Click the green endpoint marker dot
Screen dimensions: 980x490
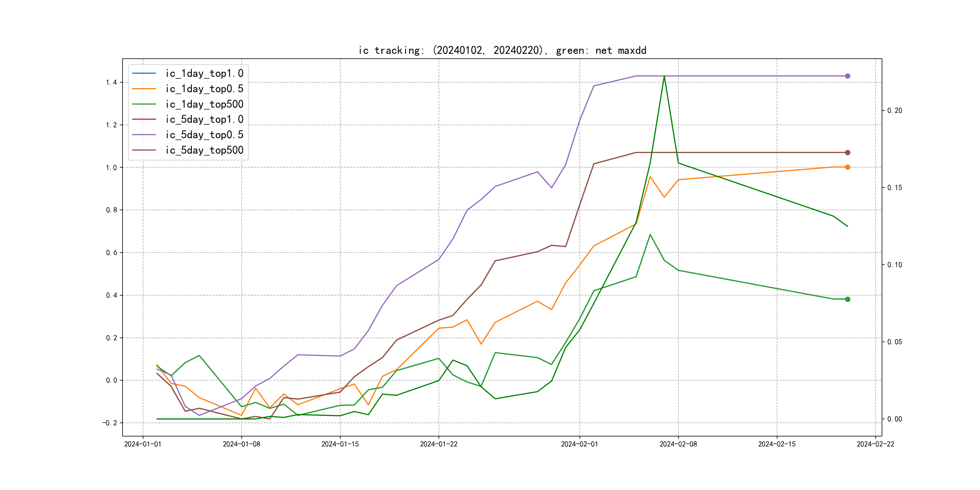[848, 299]
